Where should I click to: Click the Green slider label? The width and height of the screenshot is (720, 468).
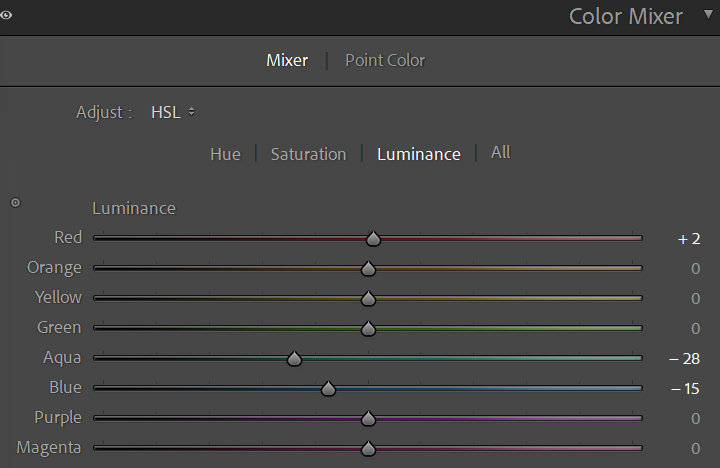tap(59, 327)
